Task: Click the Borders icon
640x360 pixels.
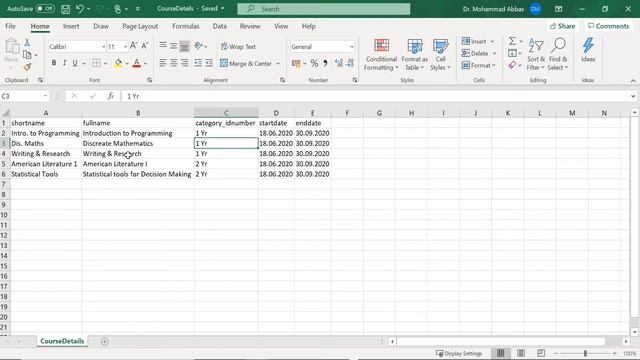Action: tap(96, 63)
